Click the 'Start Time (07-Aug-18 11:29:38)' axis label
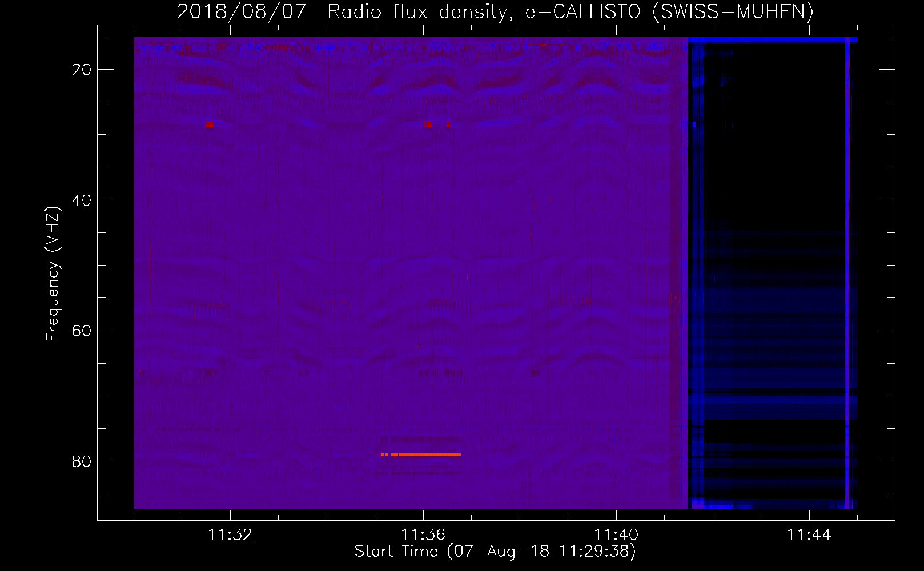The height and width of the screenshot is (571, 924). click(x=495, y=552)
